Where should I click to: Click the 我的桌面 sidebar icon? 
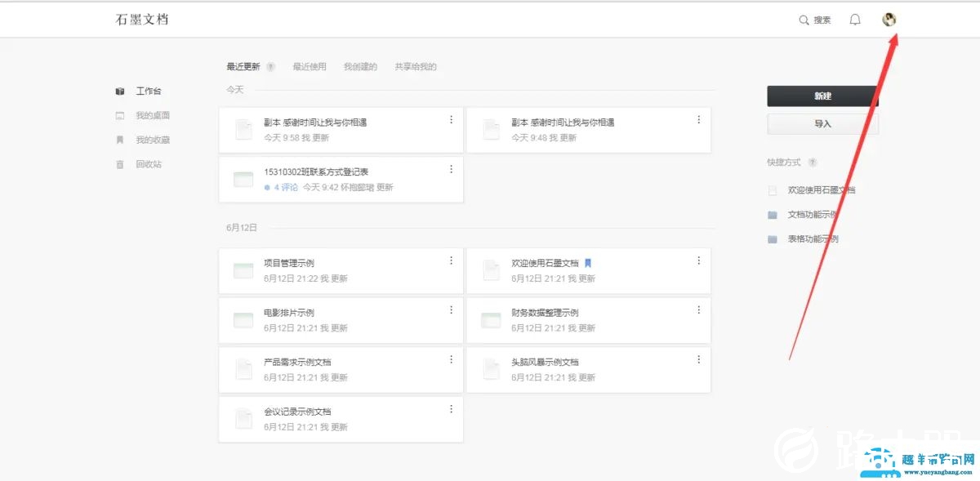coord(120,115)
